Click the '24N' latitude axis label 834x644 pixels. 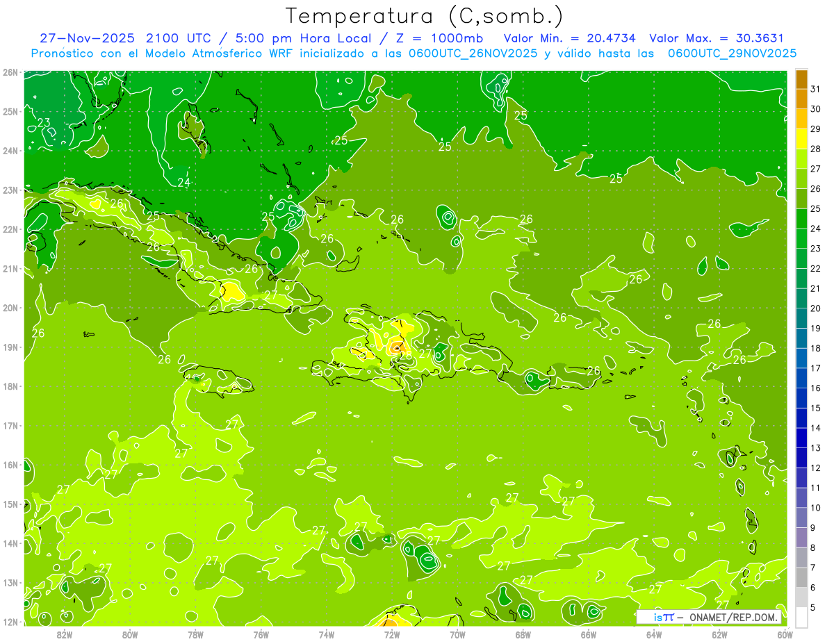click(10, 150)
